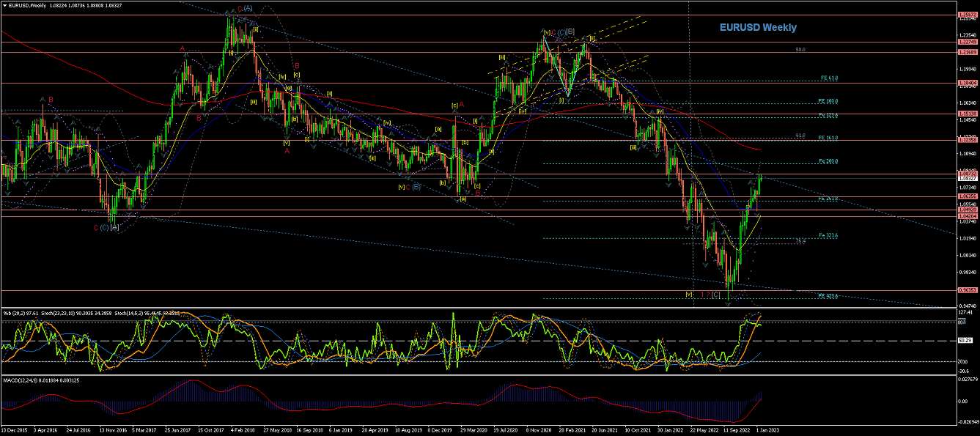Select the 1.22749 price tag on axis
This screenshot has width=980, height=436.
point(969,43)
